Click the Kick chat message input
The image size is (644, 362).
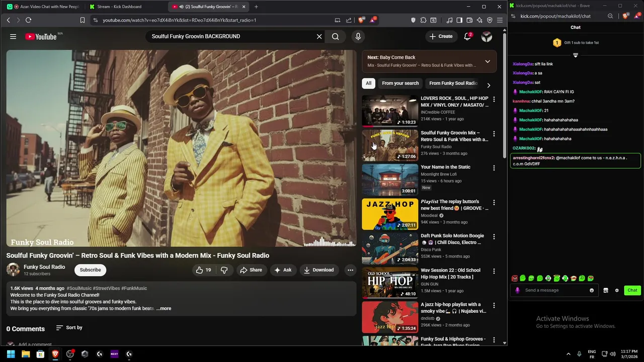pos(555,290)
